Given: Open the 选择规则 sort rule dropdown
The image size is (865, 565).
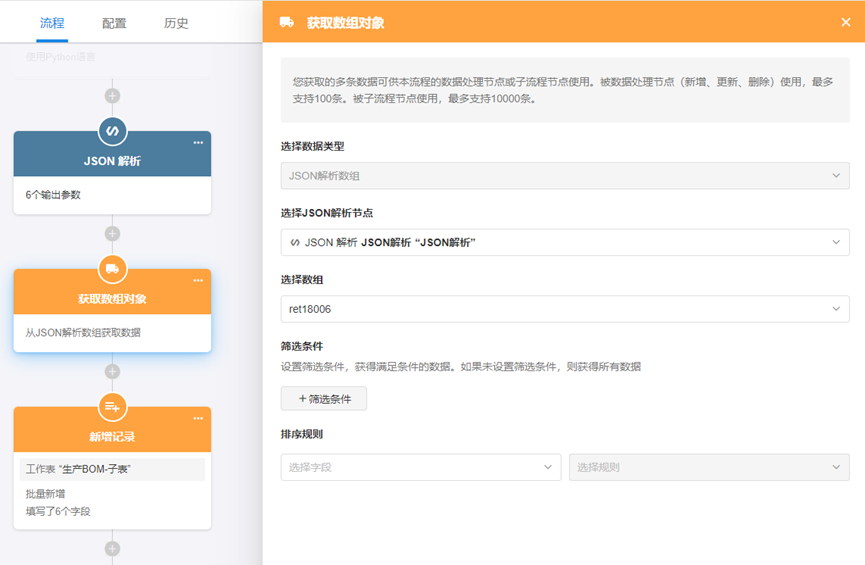Looking at the screenshot, I should pos(708,467).
